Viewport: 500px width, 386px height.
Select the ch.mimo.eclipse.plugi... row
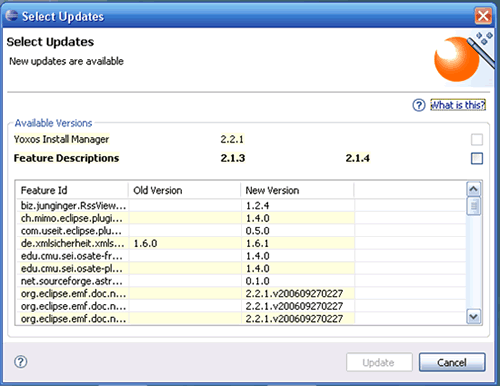pyautogui.click(x=240, y=218)
